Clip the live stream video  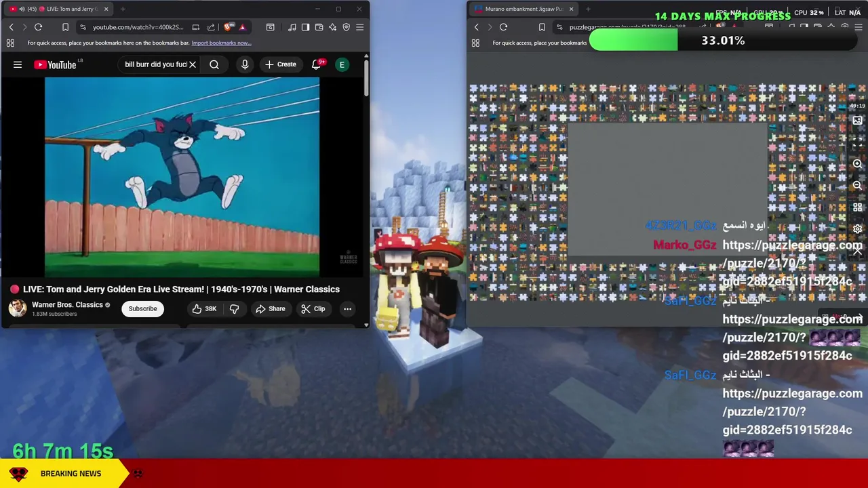pos(313,308)
